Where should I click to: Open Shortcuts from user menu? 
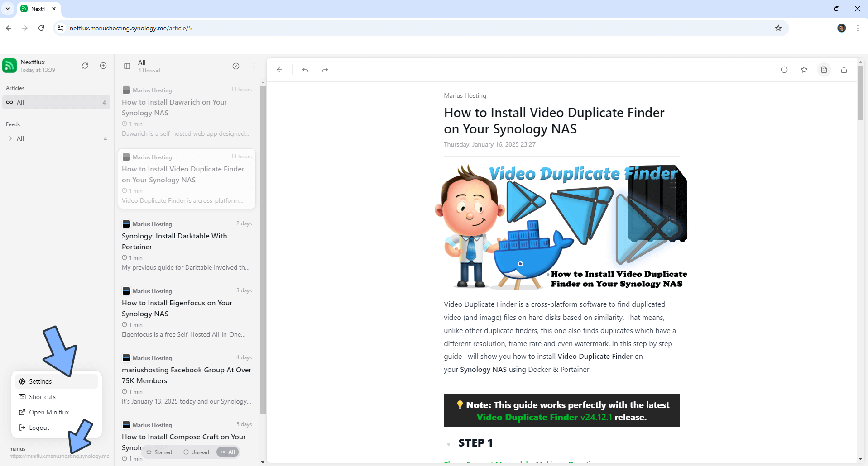click(57, 397)
